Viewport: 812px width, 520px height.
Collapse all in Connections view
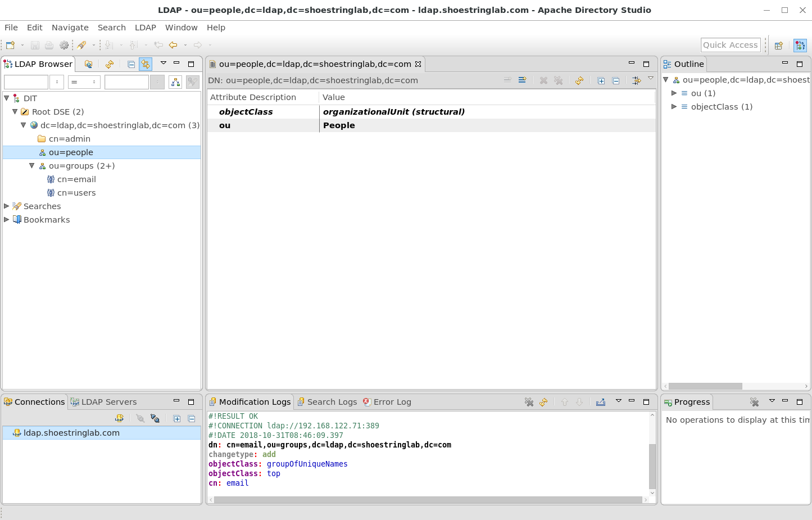coord(192,418)
